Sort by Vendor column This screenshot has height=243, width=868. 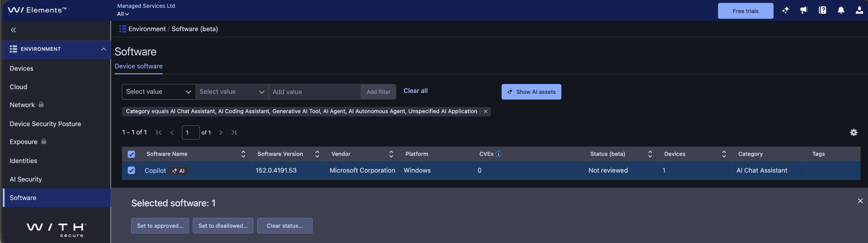pos(391,154)
